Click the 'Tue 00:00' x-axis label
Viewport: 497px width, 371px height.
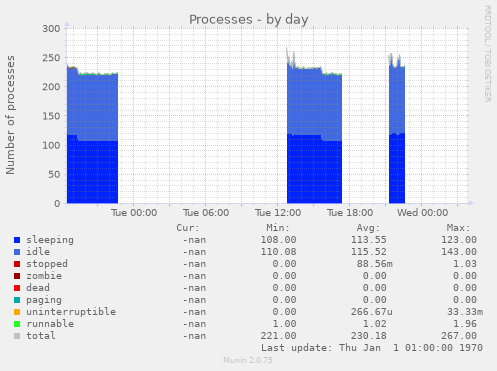[134, 213]
